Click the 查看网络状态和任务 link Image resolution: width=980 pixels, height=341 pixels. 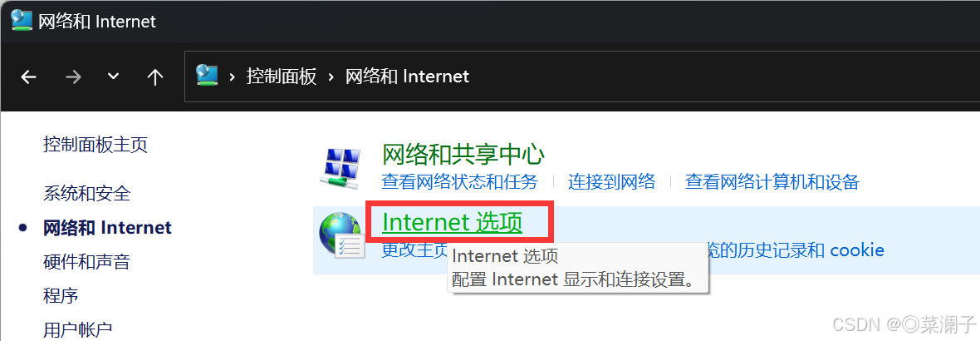click(459, 182)
